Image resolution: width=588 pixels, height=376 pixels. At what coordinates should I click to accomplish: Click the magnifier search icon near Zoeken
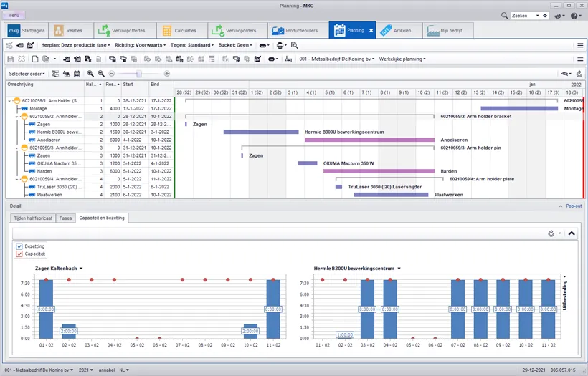coord(505,16)
